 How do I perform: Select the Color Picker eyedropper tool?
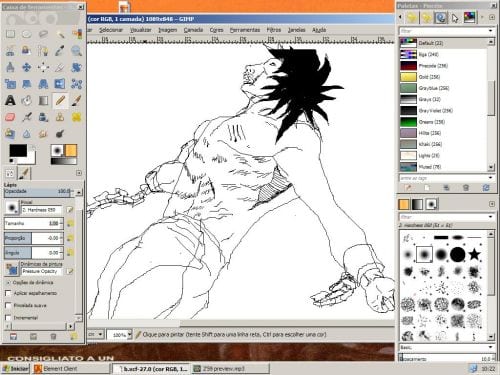(x=60, y=51)
